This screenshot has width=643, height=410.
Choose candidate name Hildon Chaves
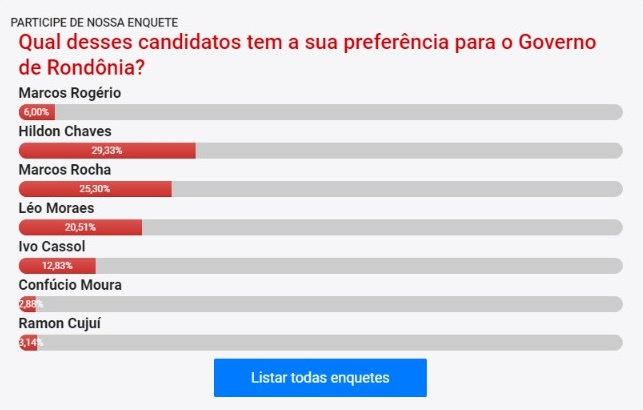[65, 131]
